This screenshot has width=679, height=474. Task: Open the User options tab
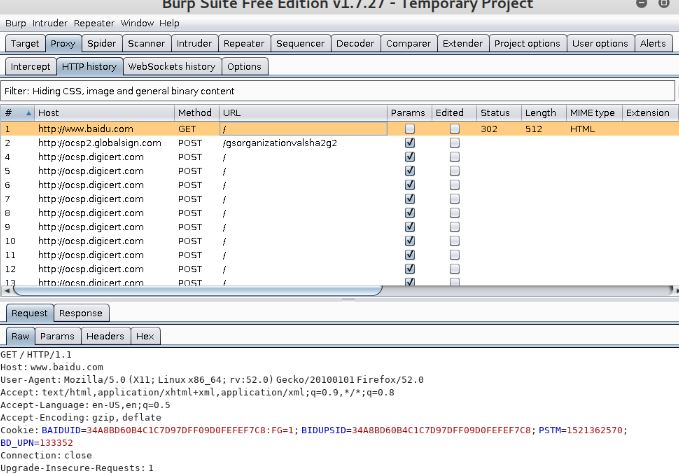pyautogui.click(x=600, y=44)
